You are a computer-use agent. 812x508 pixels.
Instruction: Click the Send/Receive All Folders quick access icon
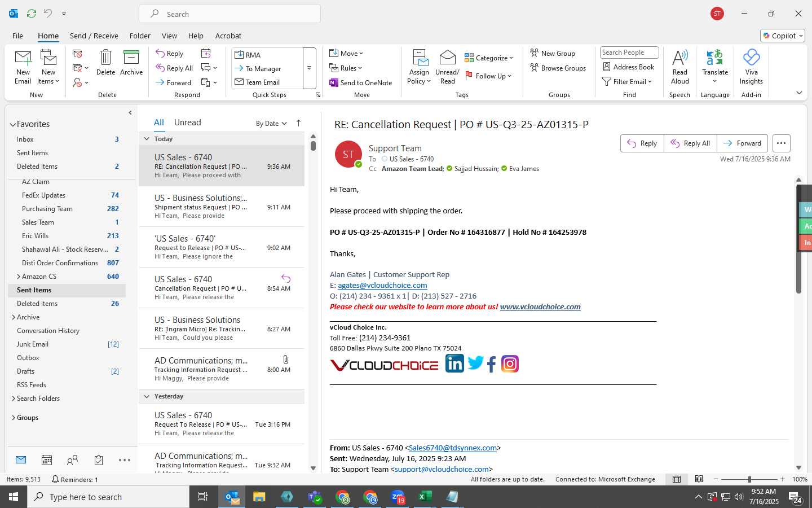pos(32,13)
